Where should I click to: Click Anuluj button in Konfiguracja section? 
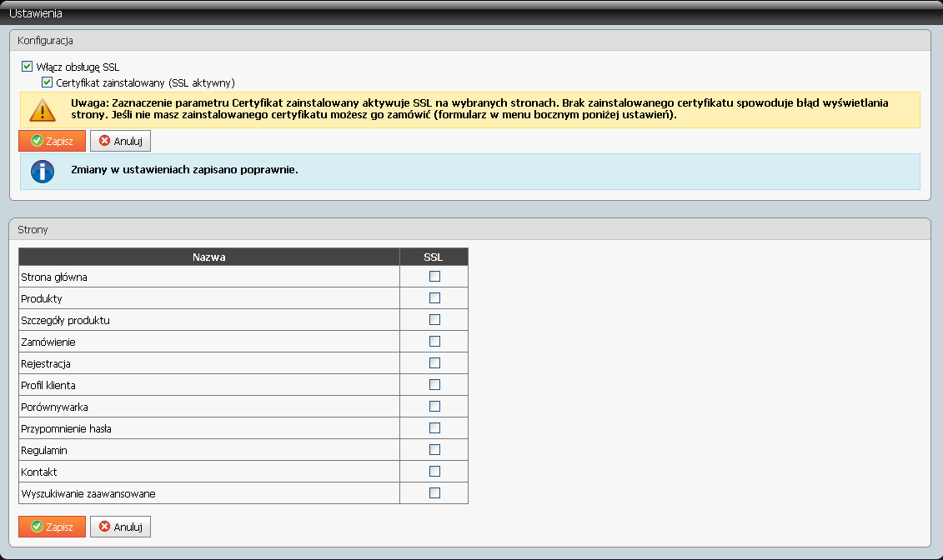(x=120, y=141)
